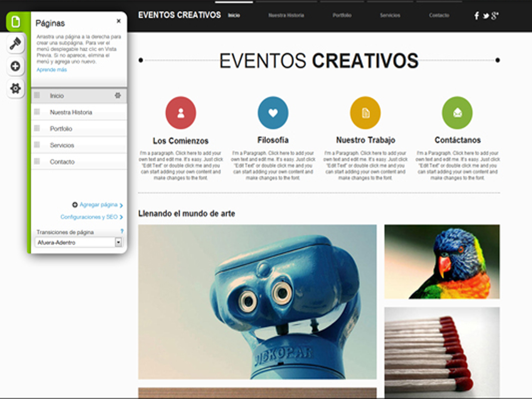
Task: Click the paragraph under Filosofía
Action: coord(273,165)
